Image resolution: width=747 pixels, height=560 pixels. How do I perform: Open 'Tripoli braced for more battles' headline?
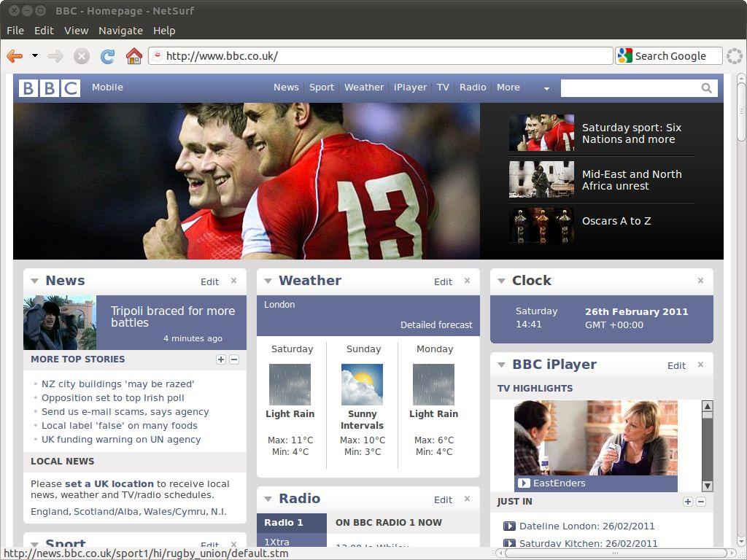pos(172,316)
